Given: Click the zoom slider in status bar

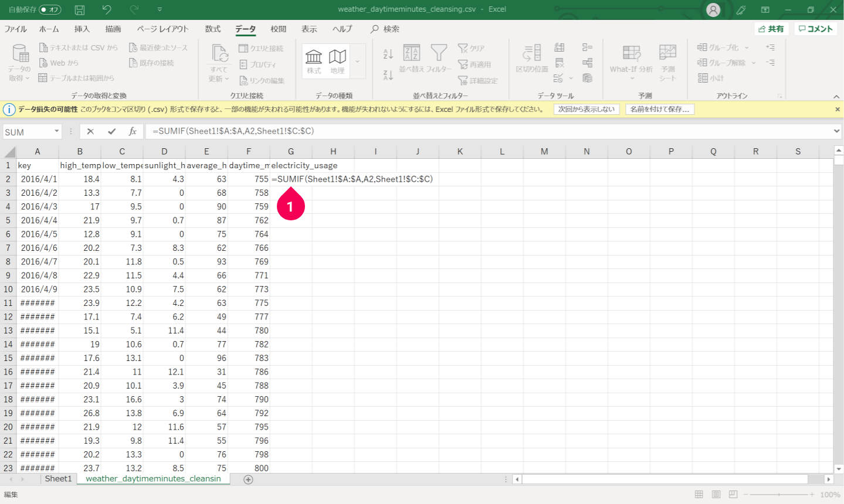Looking at the screenshot, I should point(779,495).
